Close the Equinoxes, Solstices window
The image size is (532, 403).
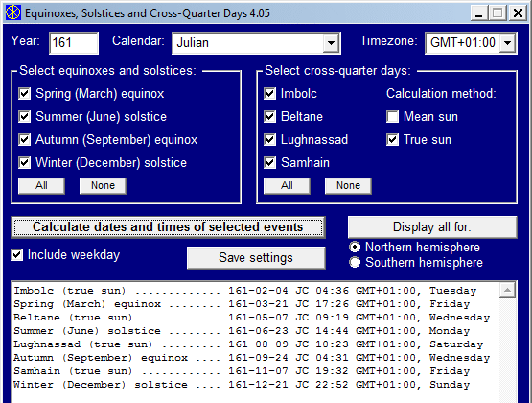(518, 13)
